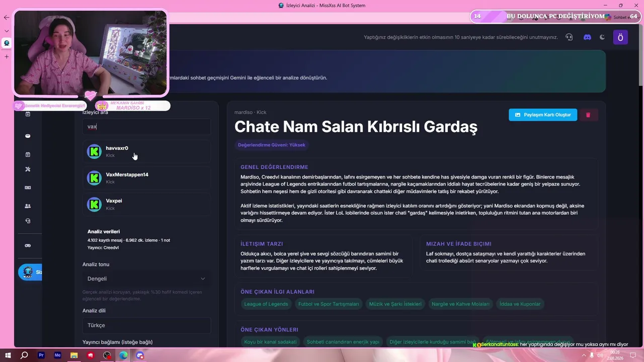Click the Chate Nam Salan Kıbrıslı Gardaş title

pyautogui.click(x=356, y=127)
